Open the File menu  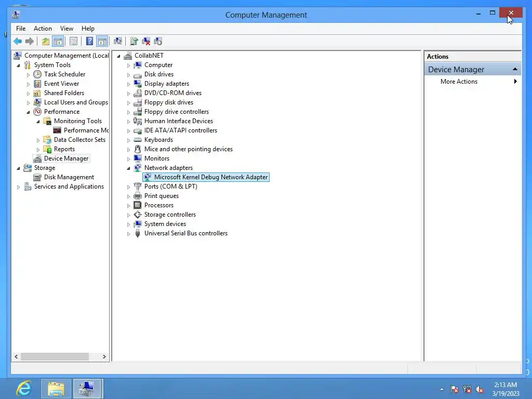click(x=21, y=29)
